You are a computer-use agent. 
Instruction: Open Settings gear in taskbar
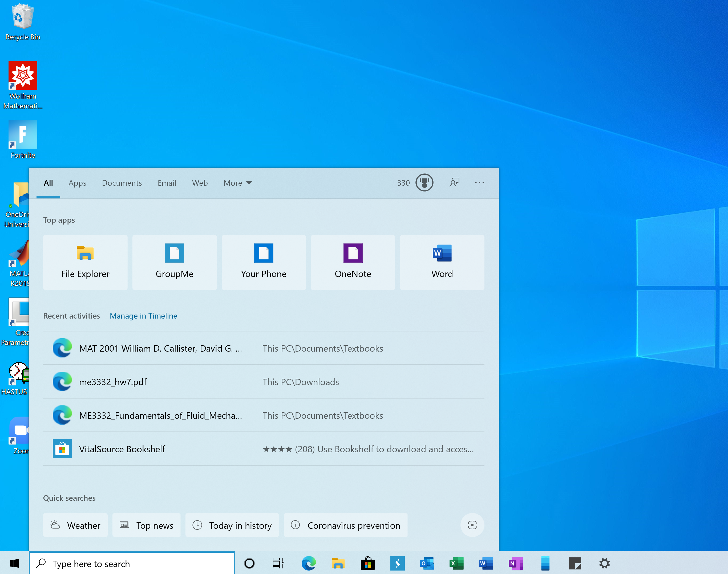click(604, 563)
